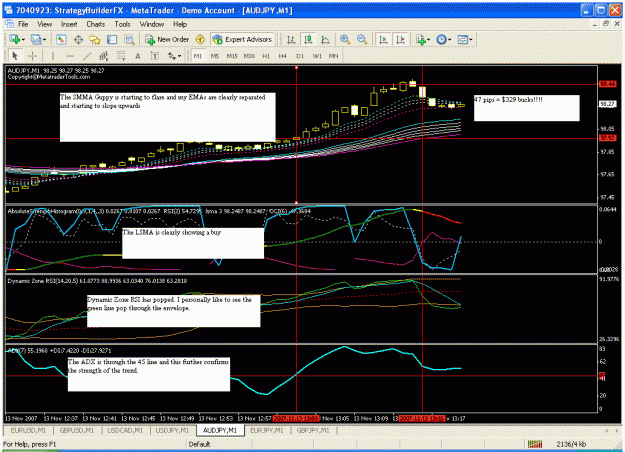Screen dimensions: 625x452
Task: Open the Data Window crosshair icon
Action: (78, 39)
